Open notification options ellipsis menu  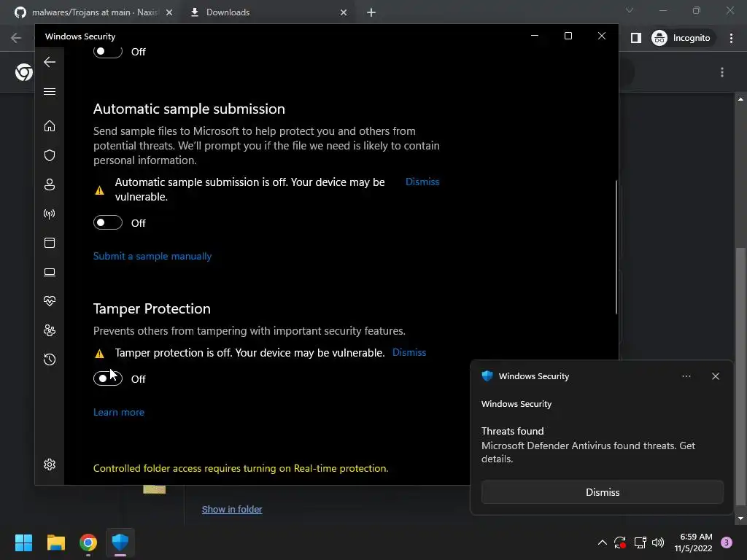[x=686, y=376]
